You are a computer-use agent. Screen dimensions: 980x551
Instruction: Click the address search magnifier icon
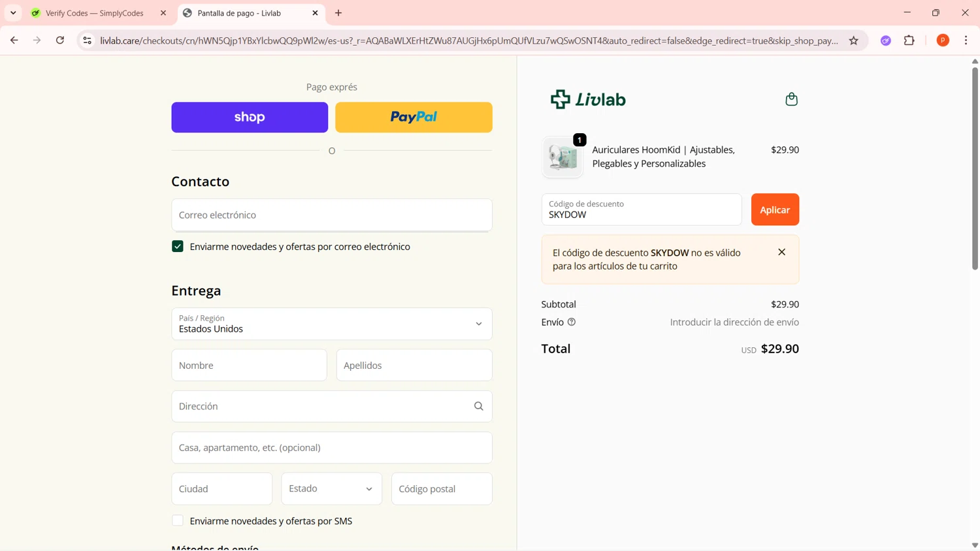point(479,406)
